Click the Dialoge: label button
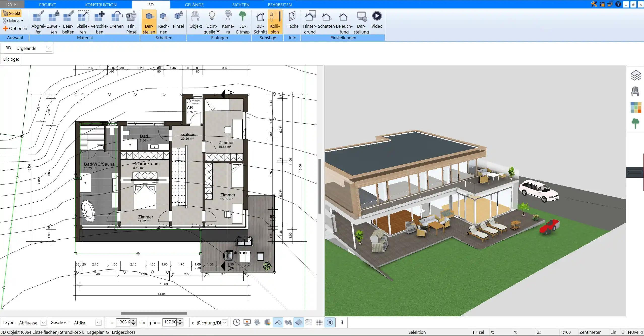The width and height of the screenshot is (644, 336). click(x=11, y=59)
